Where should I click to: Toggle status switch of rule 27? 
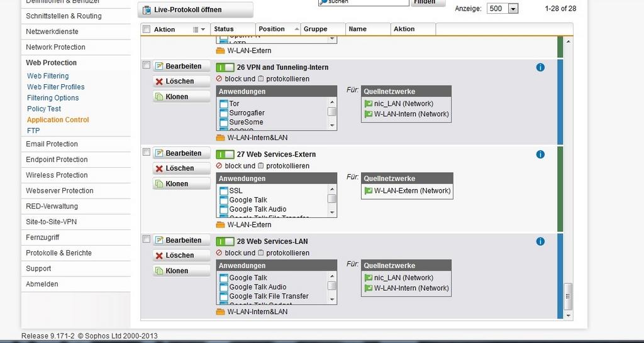point(225,155)
